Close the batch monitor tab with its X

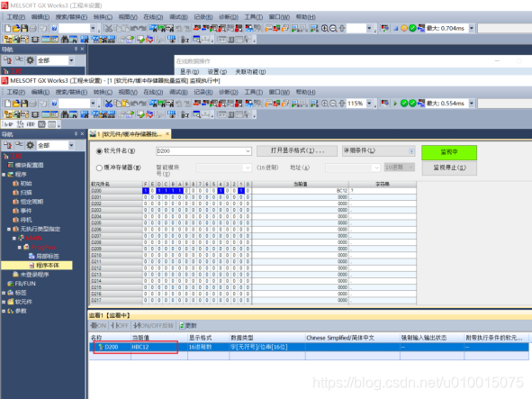[167, 134]
